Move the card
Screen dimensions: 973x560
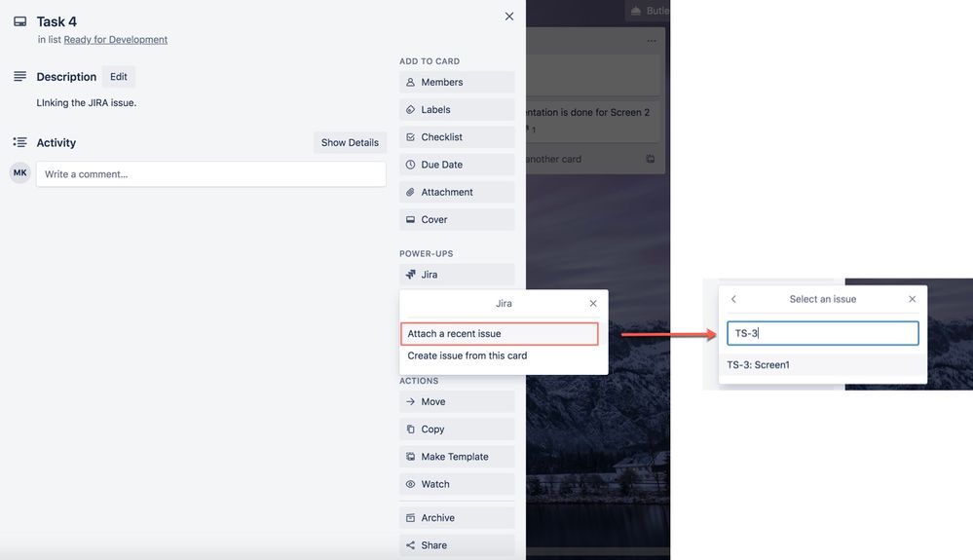(x=457, y=402)
